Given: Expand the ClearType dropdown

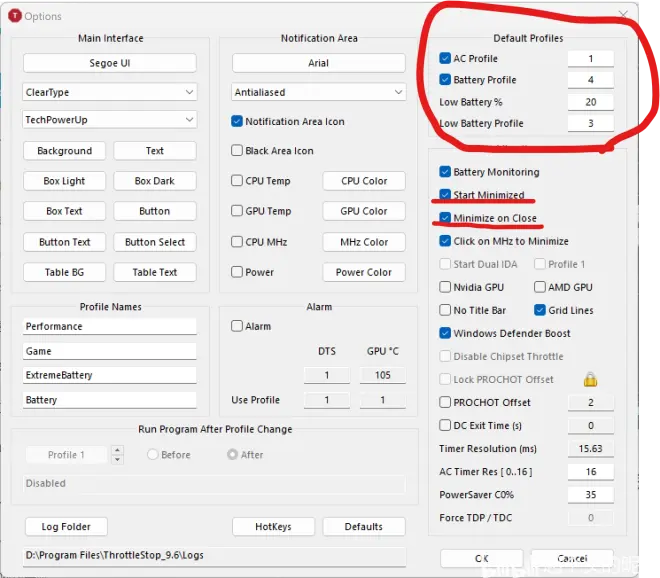Looking at the screenshot, I should coord(110,92).
